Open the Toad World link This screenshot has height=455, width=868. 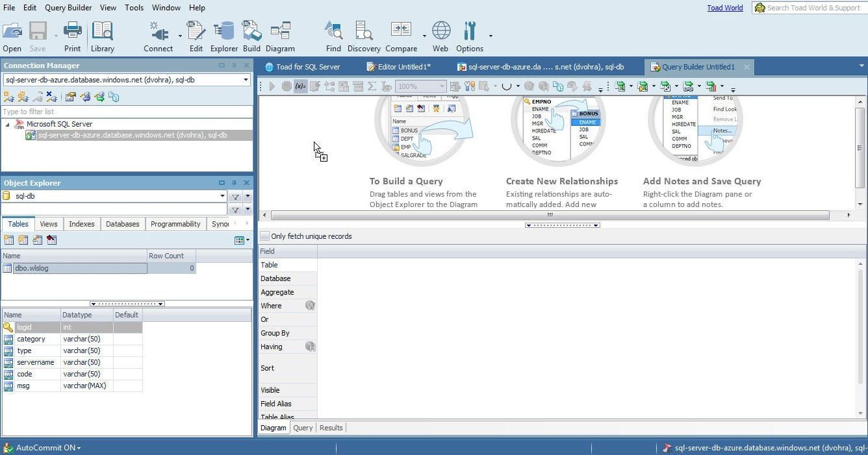725,8
